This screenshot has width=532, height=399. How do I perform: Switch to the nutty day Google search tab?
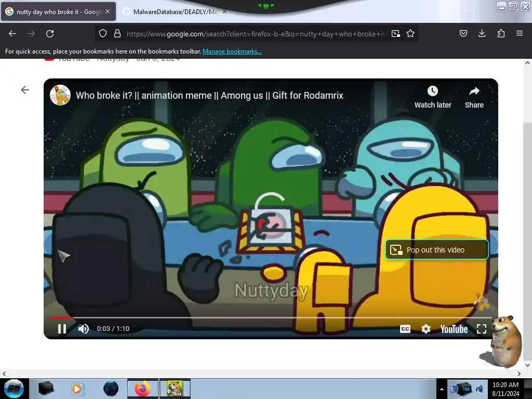(x=58, y=12)
